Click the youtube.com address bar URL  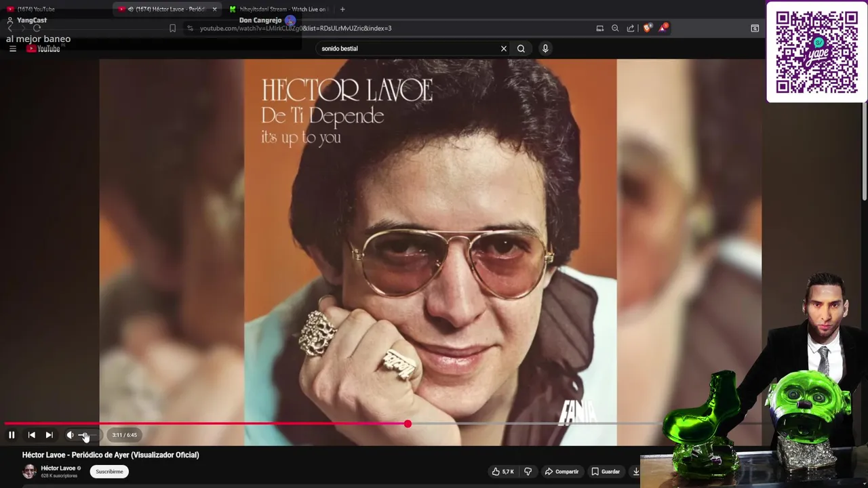pos(296,28)
